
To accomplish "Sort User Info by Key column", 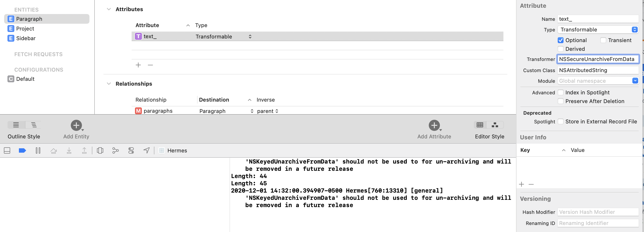I will [564, 150].
